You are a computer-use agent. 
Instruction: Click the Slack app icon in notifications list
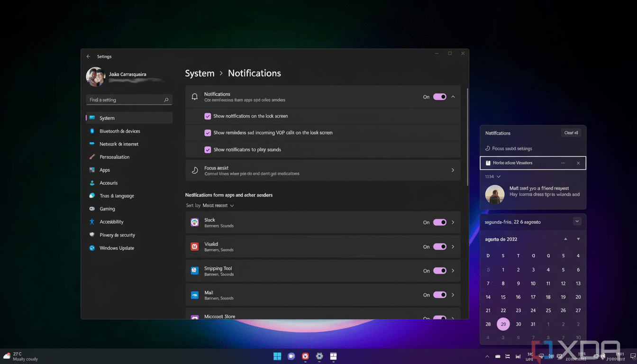pyautogui.click(x=194, y=222)
